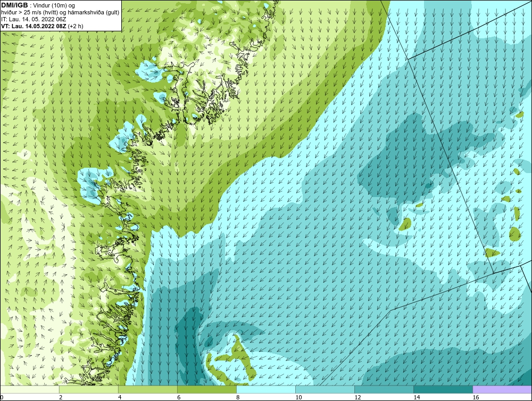Click the legend label '4'
Screen dimensions: 532x401
coord(120,397)
